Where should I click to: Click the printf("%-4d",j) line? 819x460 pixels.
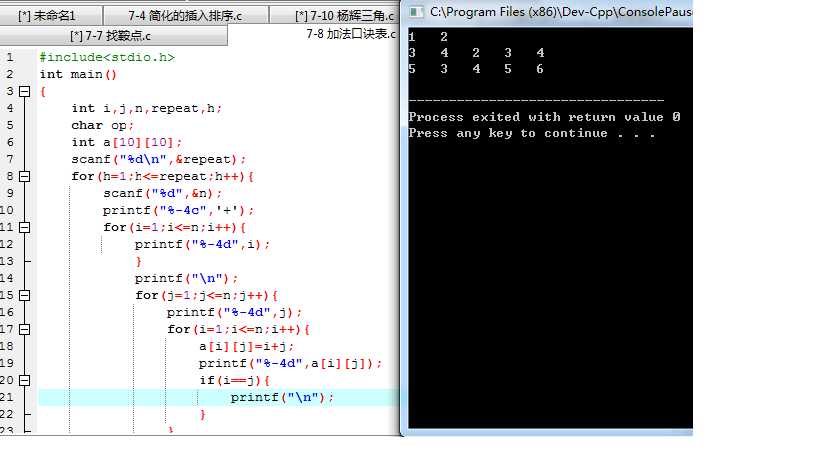[x=234, y=313]
